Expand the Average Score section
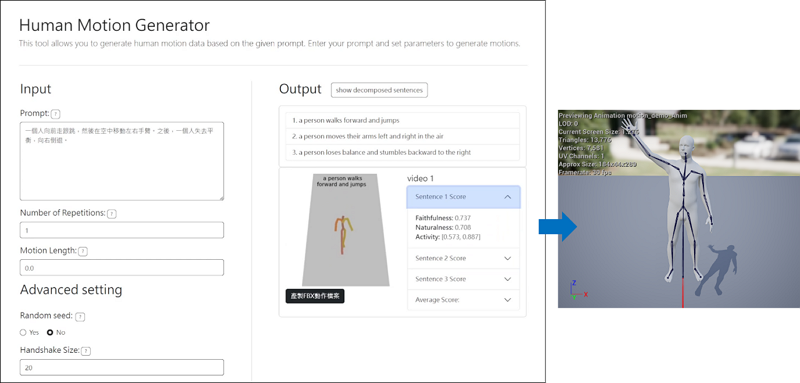Viewport: 800px width, 383px height. click(463, 300)
